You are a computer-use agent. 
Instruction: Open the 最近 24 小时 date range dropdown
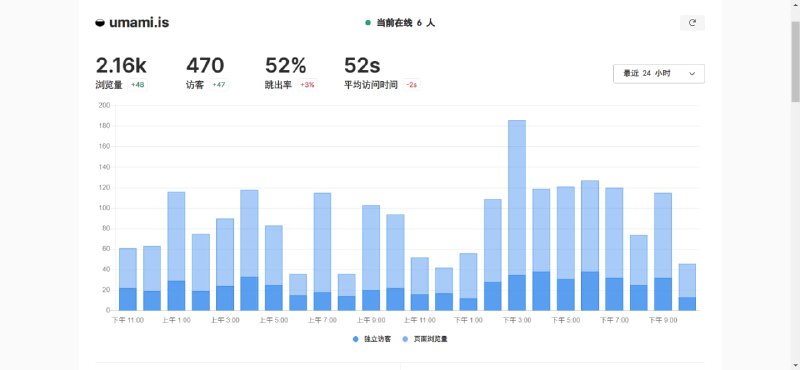[659, 73]
